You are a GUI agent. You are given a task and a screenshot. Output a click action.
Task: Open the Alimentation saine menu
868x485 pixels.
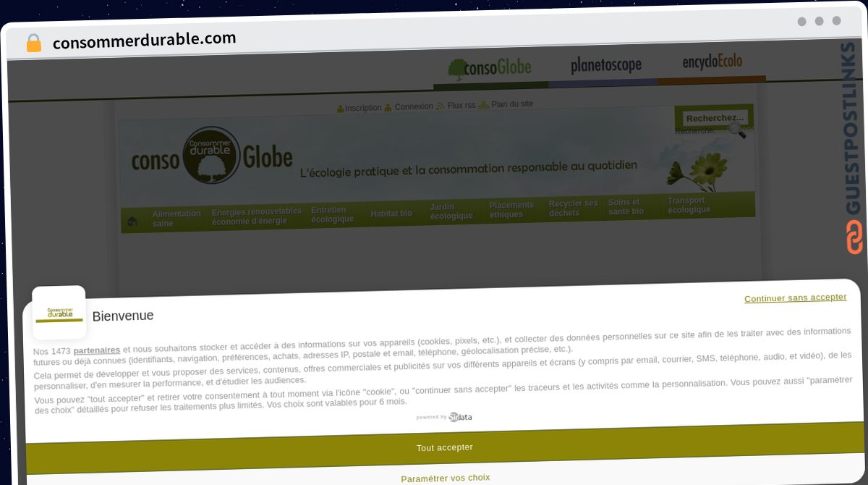(176, 219)
